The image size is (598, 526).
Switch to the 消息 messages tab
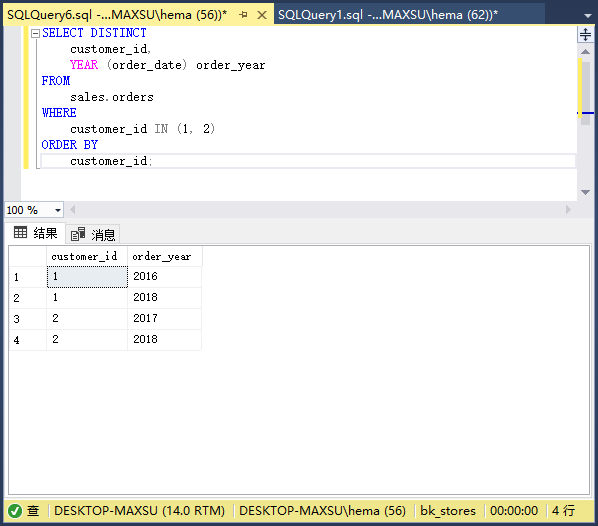click(x=93, y=234)
